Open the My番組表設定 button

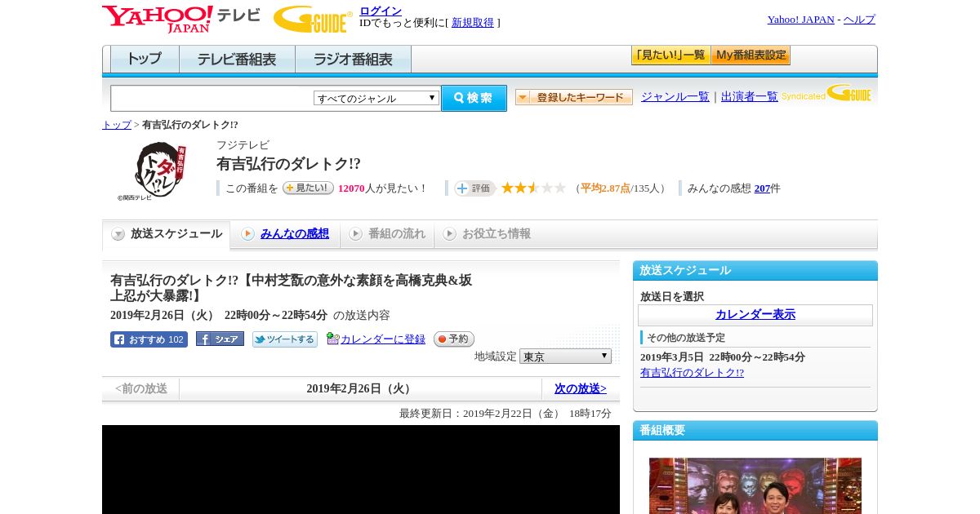(751, 55)
